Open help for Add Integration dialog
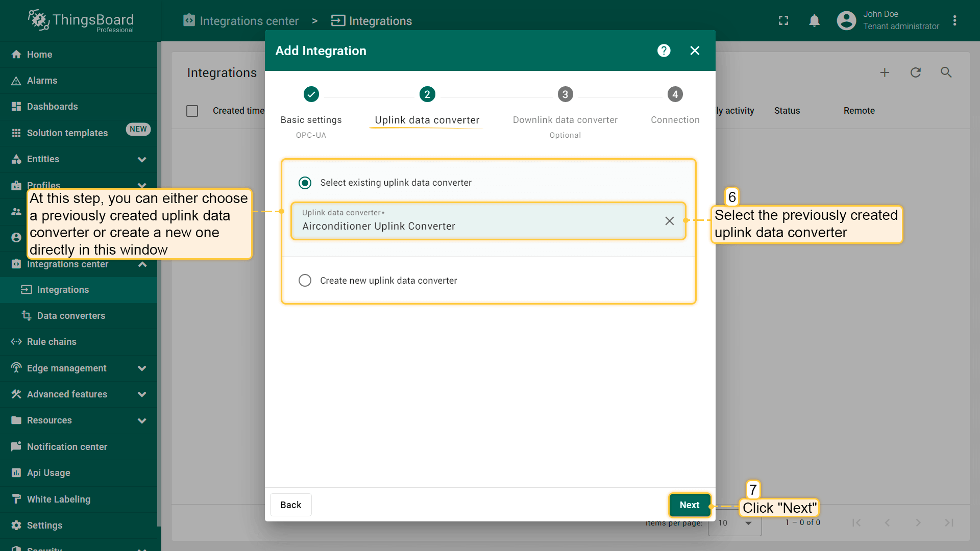This screenshot has height=551, width=980. 664,51
